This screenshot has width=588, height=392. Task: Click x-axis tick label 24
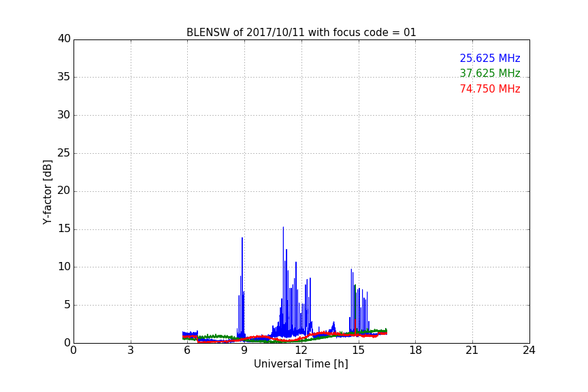coord(529,350)
